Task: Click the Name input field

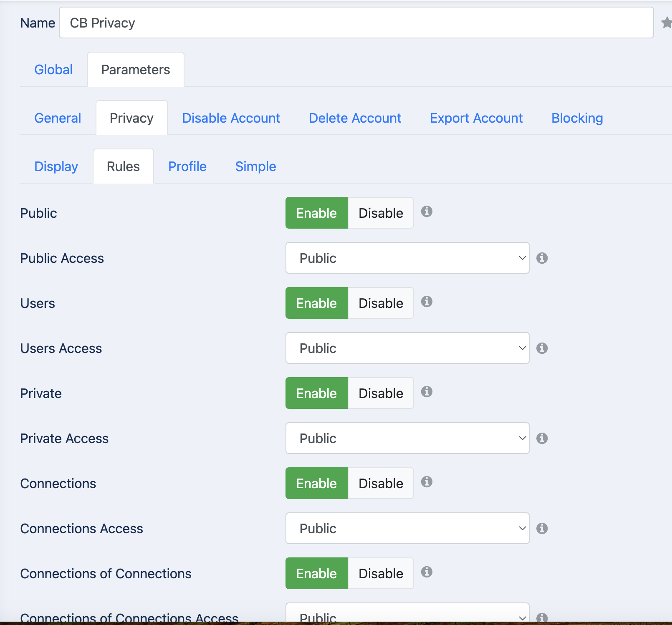Action: click(x=356, y=23)
